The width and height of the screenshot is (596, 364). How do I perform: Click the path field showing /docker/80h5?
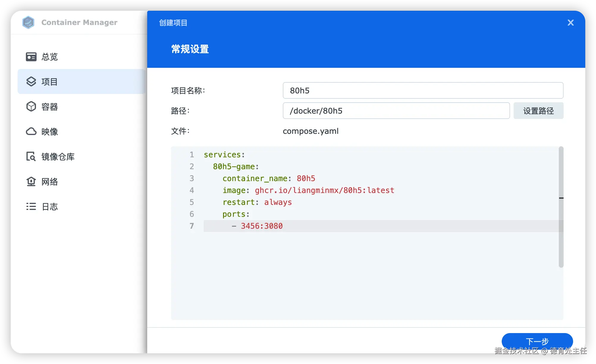396,111
